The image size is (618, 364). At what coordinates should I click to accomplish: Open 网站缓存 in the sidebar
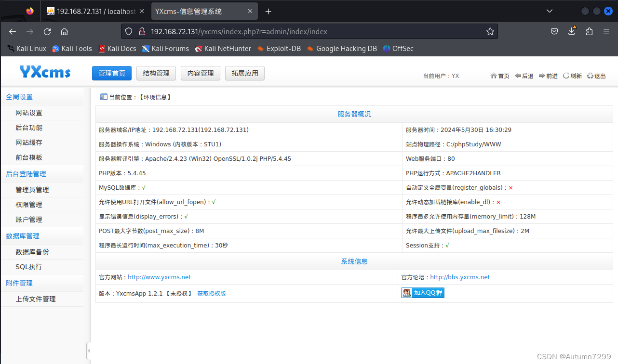(x=29, y=143)
